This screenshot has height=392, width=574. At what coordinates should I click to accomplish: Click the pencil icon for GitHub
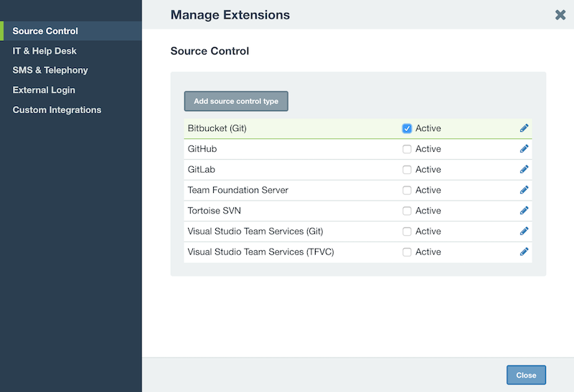(524, 148)
